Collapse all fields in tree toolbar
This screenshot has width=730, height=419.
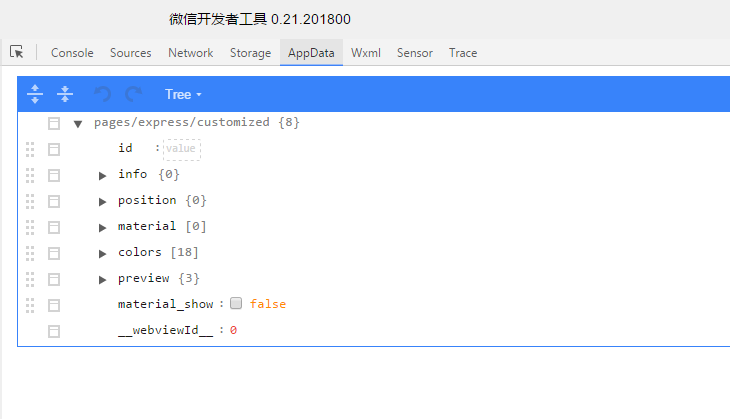[x=65, y=94]
